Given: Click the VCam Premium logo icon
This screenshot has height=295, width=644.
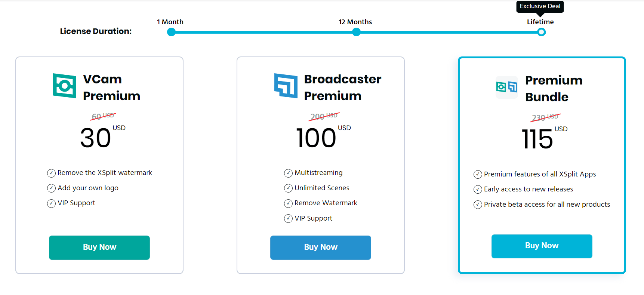Looking at the screenshot, I should coord(65,86).
